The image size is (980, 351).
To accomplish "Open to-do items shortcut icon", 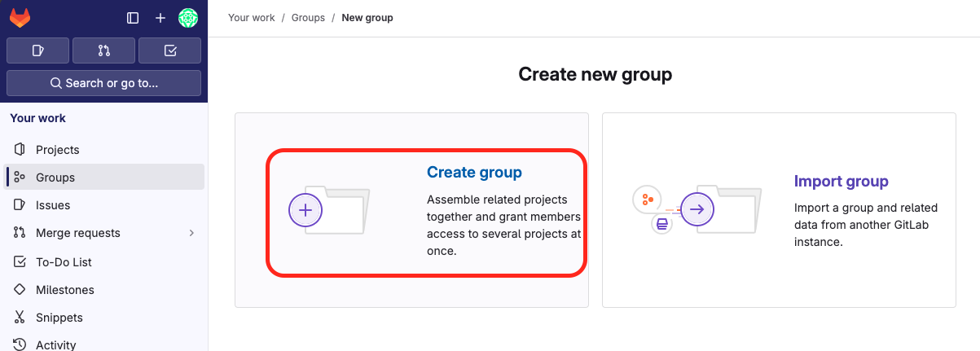I will 169,50.
